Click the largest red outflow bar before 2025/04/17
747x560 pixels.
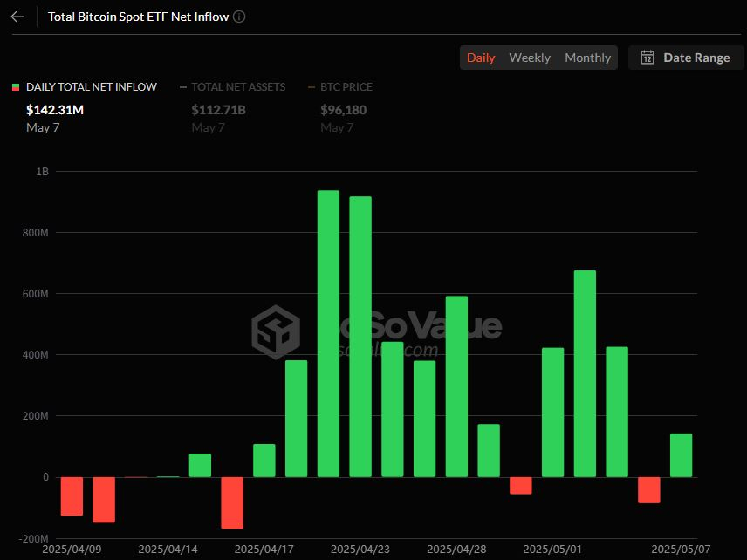232,502
